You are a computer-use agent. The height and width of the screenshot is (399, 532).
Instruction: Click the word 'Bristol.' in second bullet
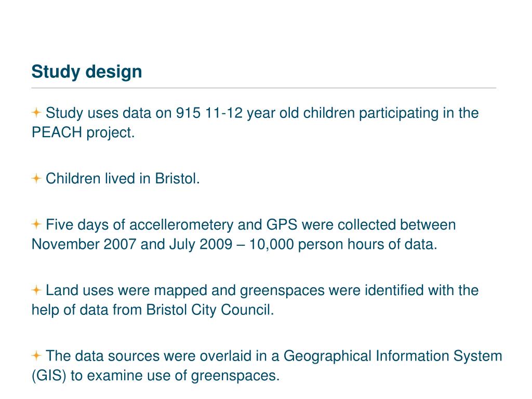pyautogui.click(x=178, y=179)
